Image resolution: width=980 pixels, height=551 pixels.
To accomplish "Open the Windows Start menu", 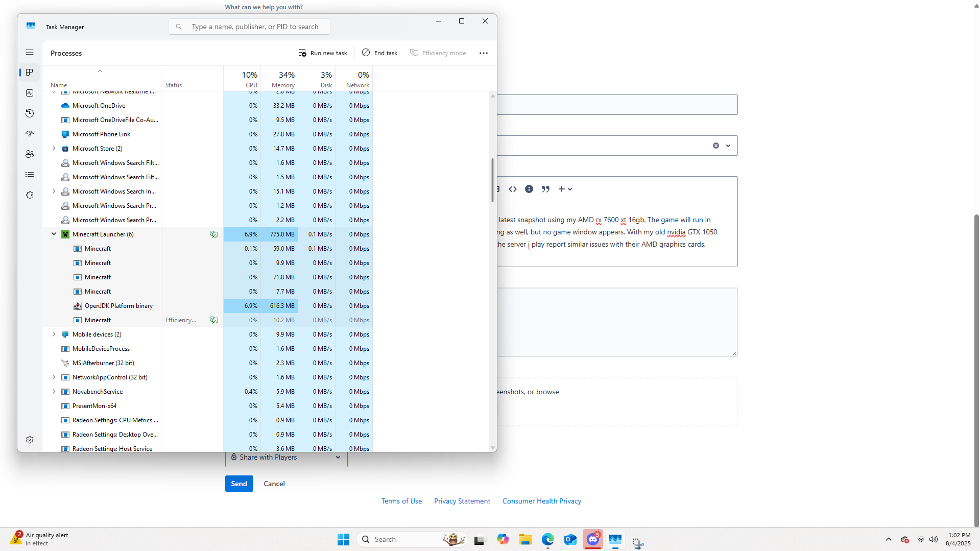I will (x=343, y=539).
